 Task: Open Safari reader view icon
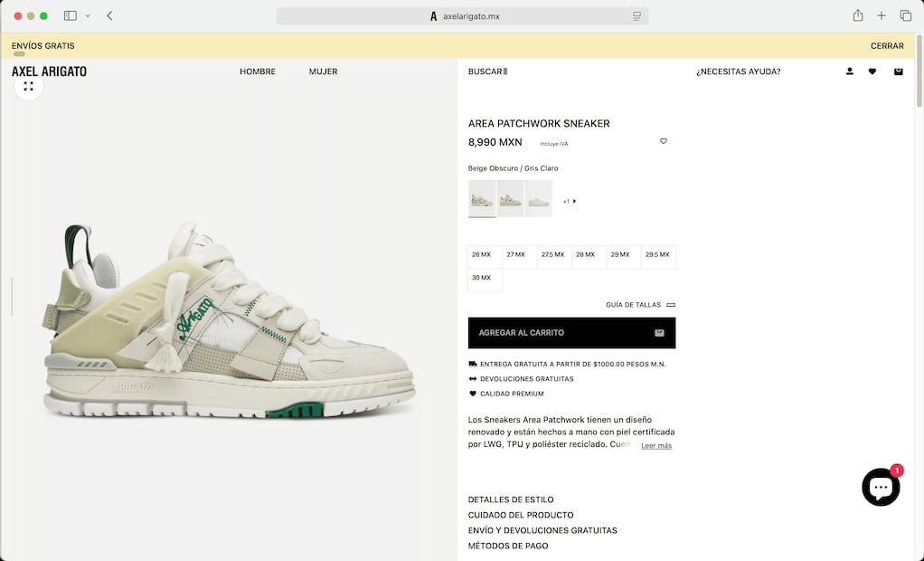pyautogui.click(x=636, y=16)
